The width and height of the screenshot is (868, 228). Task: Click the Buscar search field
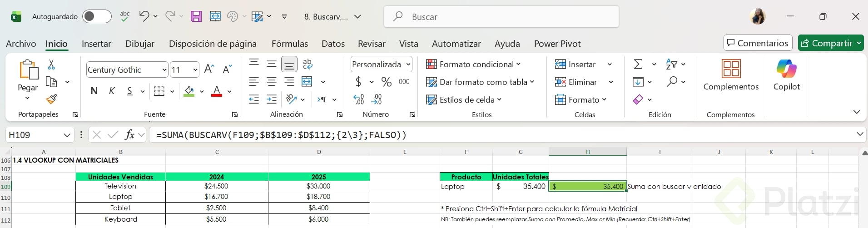(501, 17)
